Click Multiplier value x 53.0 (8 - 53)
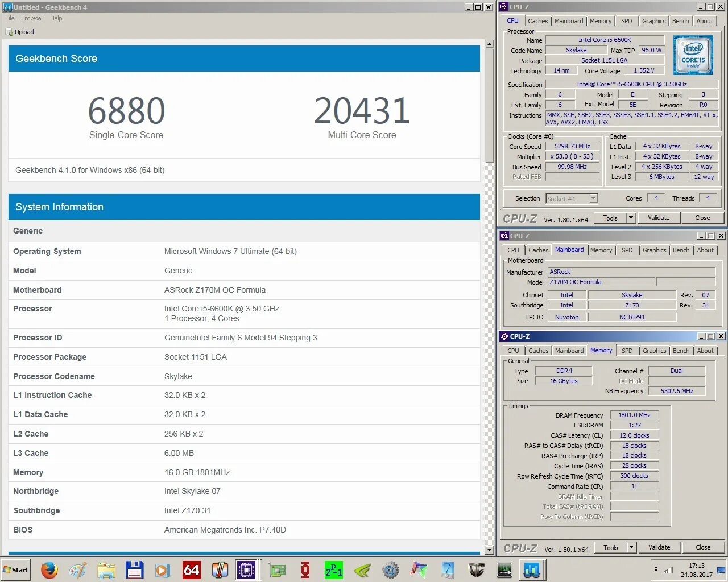Screen dimensions: 728x582 pos(572,156)
